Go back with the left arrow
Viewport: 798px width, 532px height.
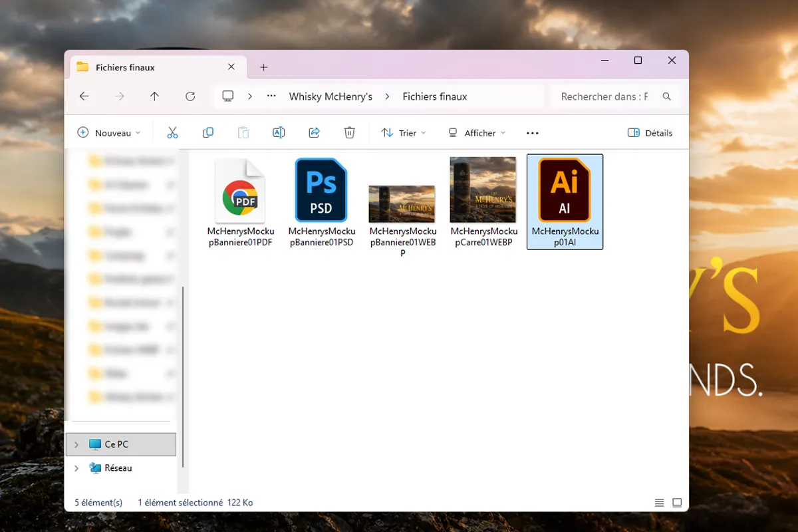[84, 96]
